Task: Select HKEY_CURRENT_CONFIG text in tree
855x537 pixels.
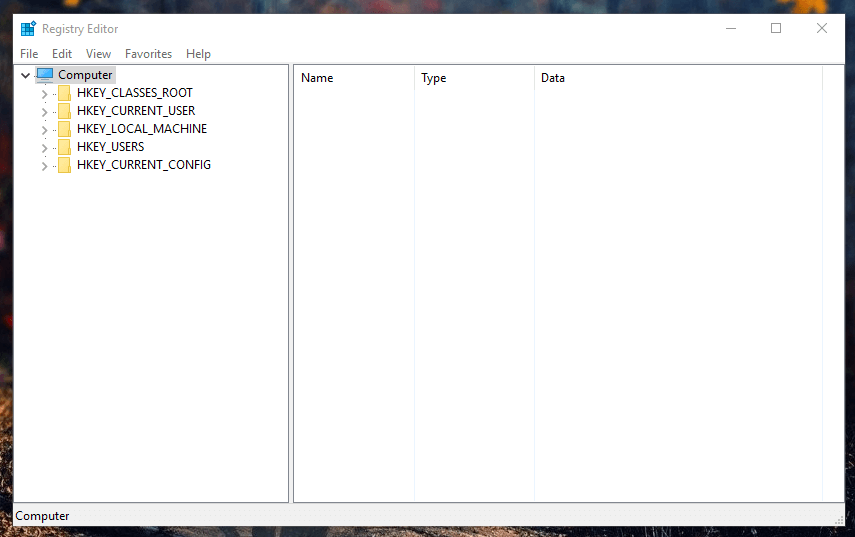Action: tap(144, 165)
